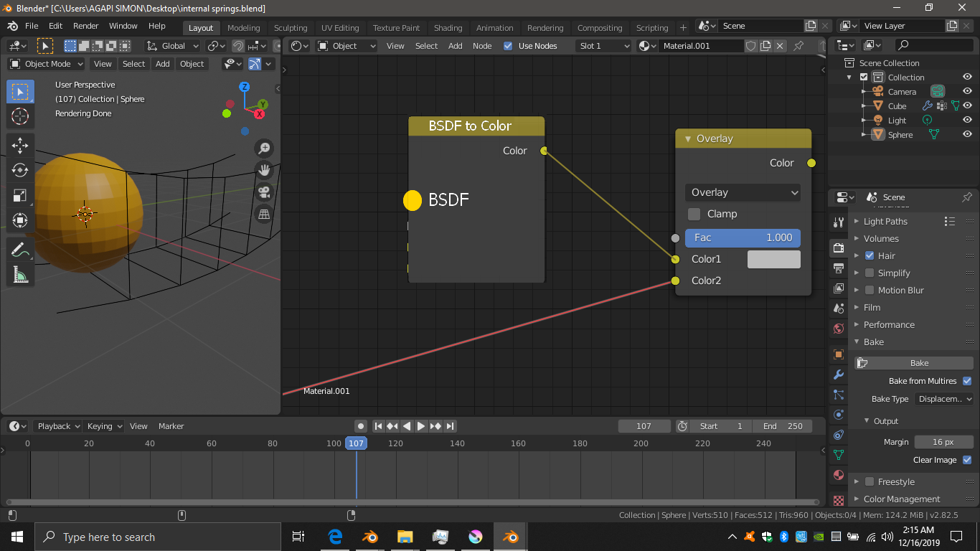Activate the Move tool

coord(20,146)
